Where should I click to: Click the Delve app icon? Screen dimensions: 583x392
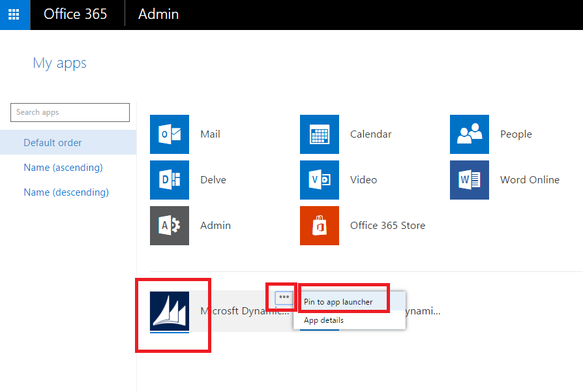[170, 180]
